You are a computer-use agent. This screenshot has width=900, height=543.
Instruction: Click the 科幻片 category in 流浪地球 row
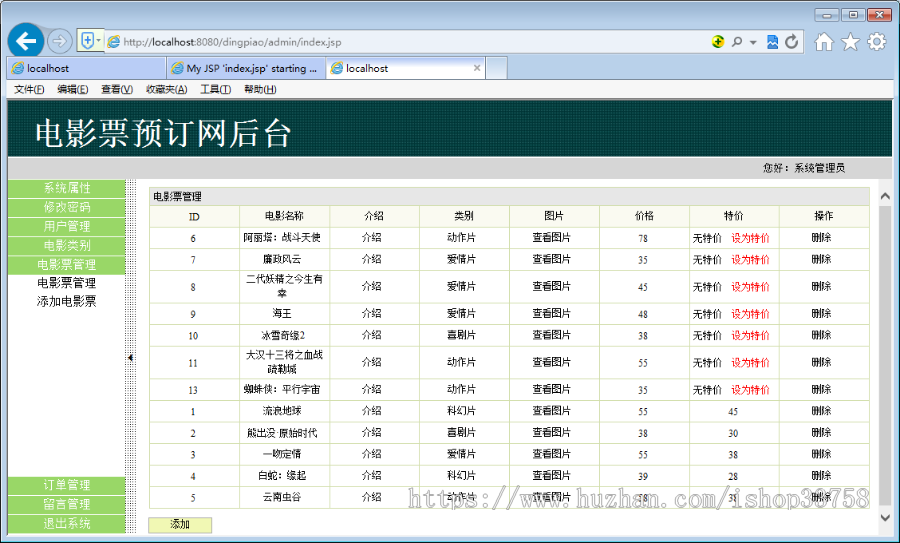tap(461, 411)
